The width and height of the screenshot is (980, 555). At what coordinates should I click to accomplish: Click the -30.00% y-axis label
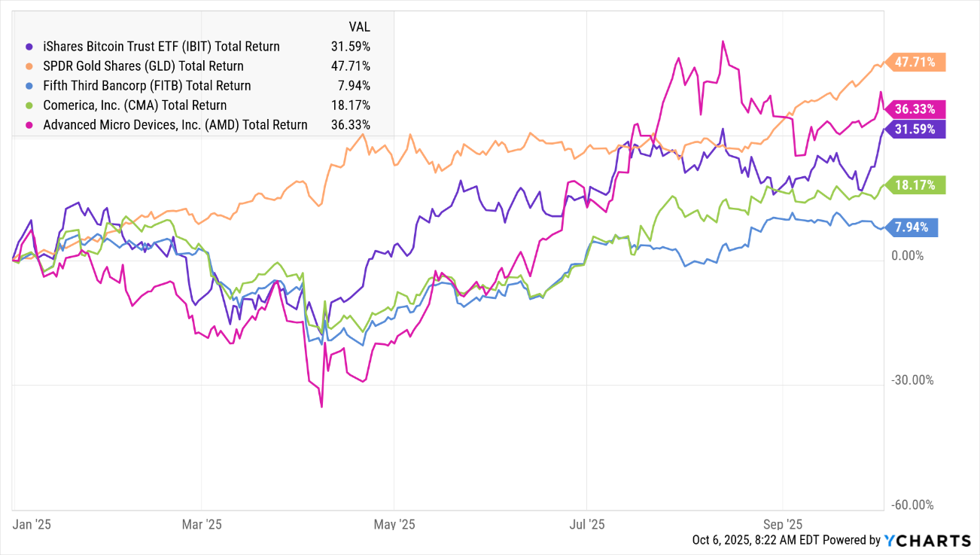tap(912, 380)
